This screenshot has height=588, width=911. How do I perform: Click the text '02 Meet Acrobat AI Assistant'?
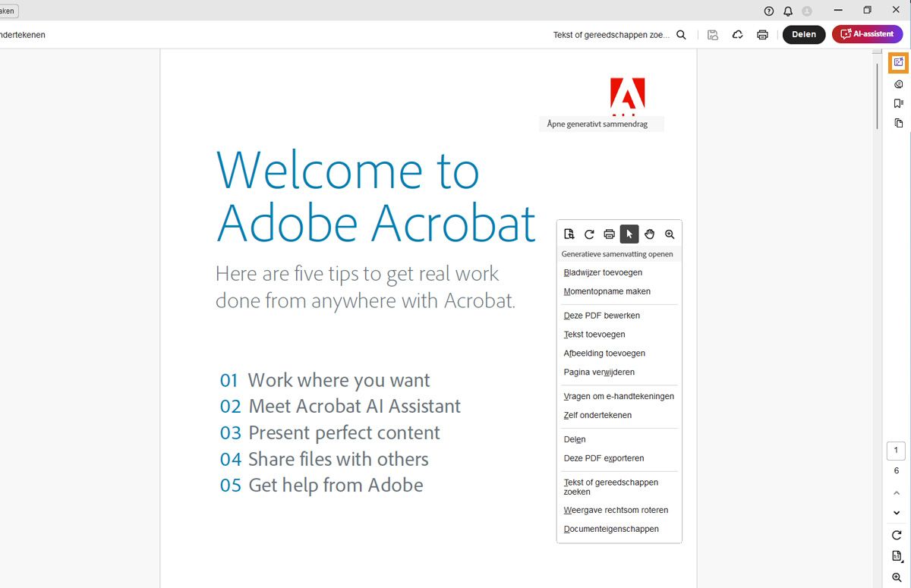click(340, 407)
